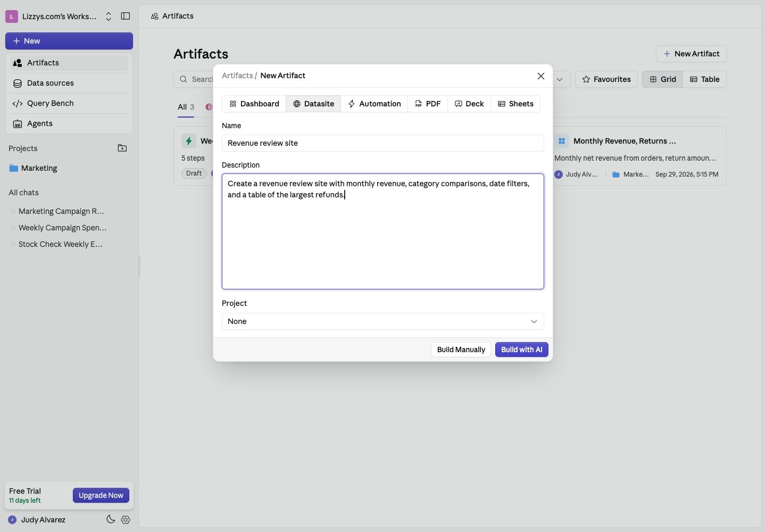Switch to Table view
766x532 pixels.
(x=705, y=79)
